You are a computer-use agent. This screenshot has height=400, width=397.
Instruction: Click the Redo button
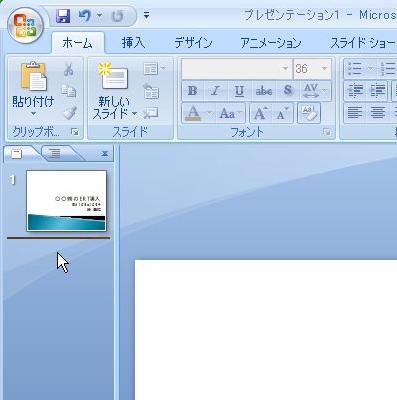pos(117,16)
